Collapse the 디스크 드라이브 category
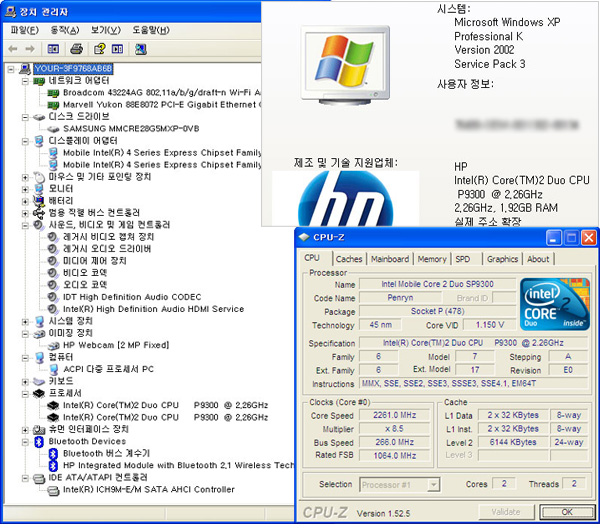 25,117
